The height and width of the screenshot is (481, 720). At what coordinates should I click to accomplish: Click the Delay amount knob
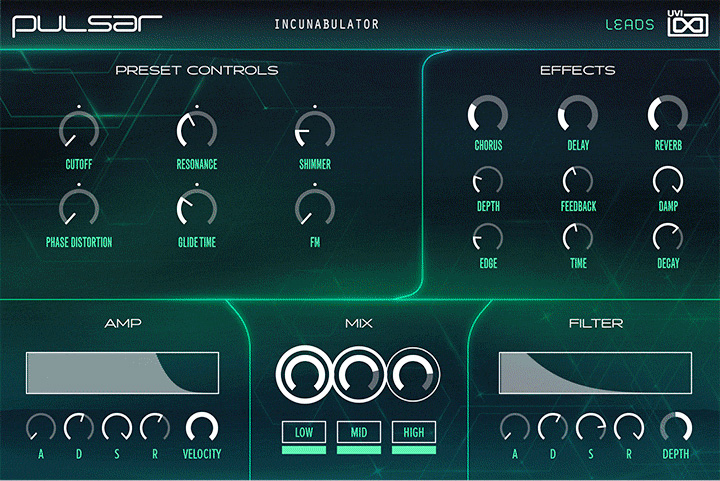(x=578, y=114)
